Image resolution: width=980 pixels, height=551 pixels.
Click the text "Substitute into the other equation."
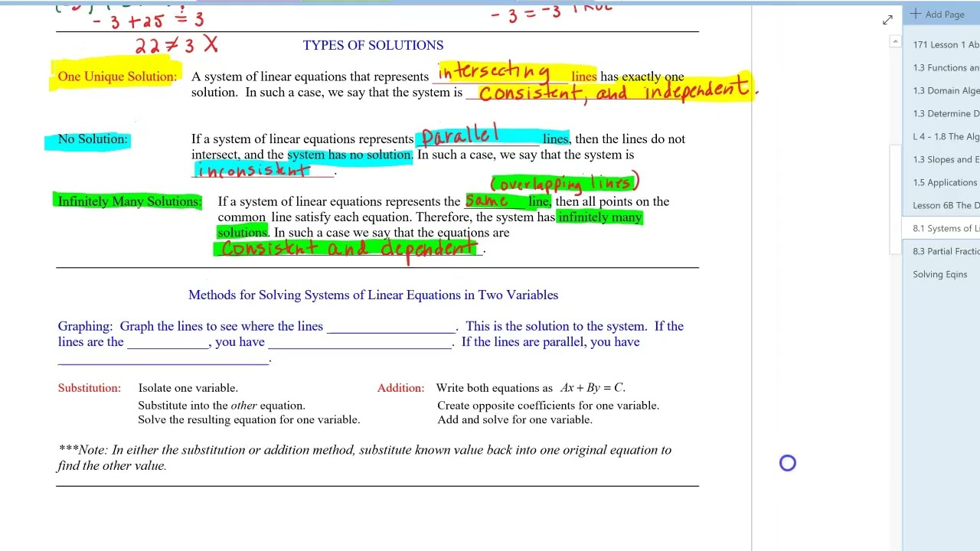[x=221, y=406]
